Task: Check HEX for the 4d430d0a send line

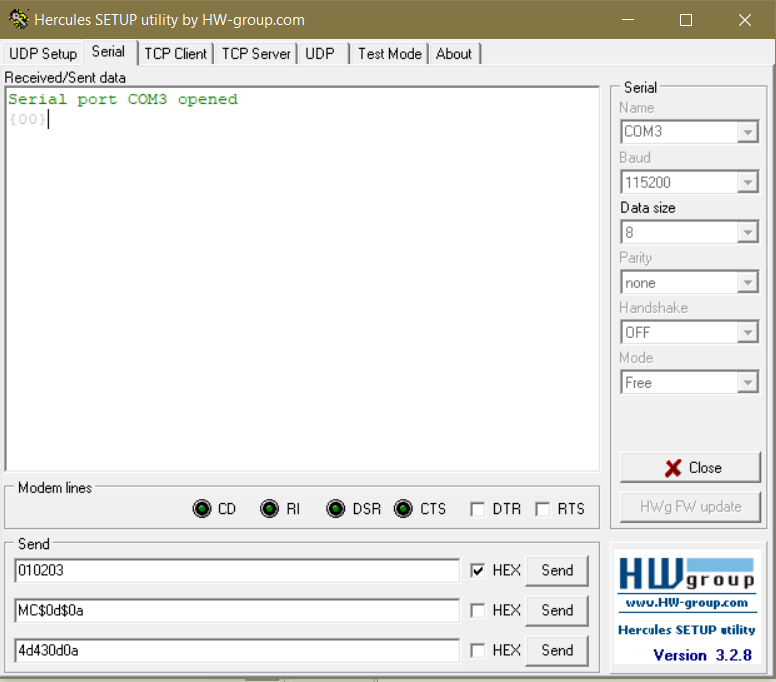Action: (x=478, y=650)
